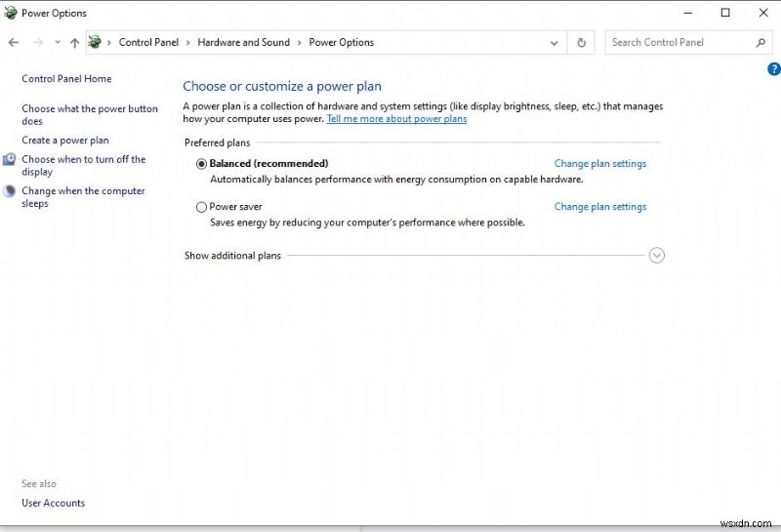Open Choose when to turn off the display
This screenshot has width=781, height=532.
[84, 165]
